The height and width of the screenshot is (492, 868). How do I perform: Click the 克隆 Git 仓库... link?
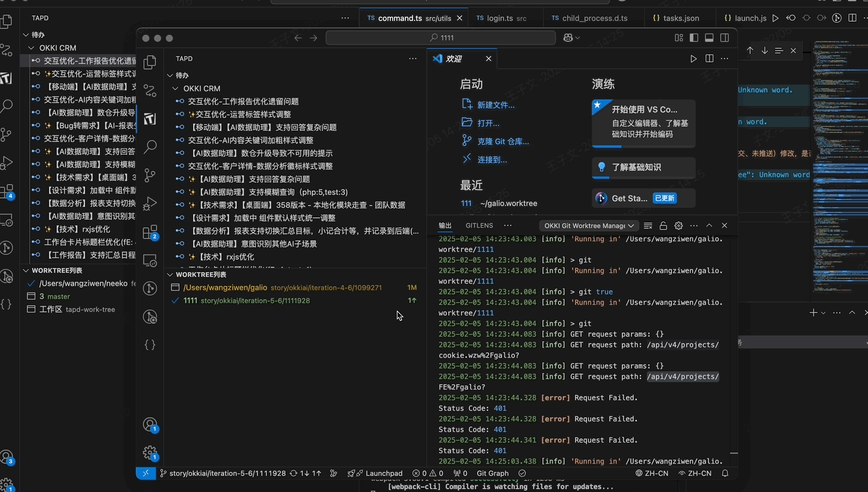pyautogui.click(x=503, y=141)
